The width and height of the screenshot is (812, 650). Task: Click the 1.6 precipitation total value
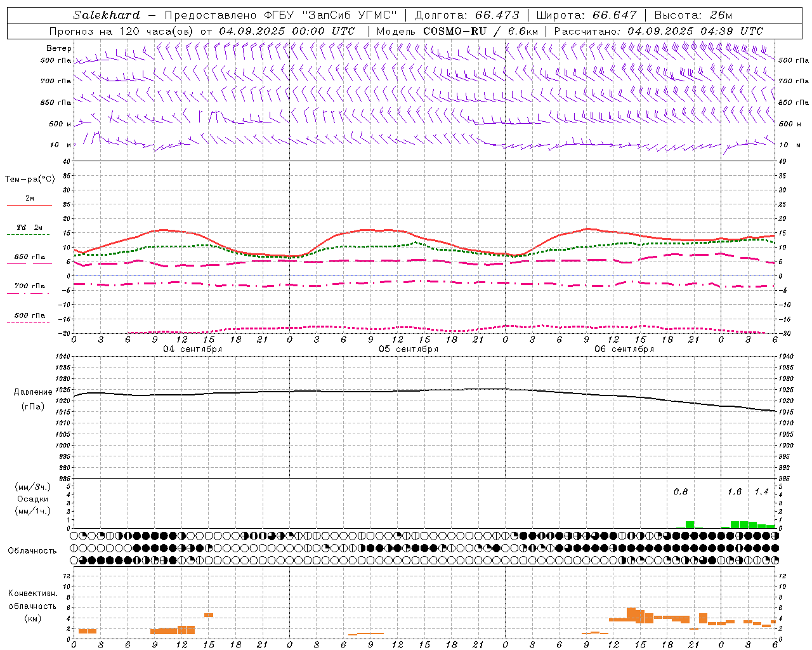[x=735, y=492]
